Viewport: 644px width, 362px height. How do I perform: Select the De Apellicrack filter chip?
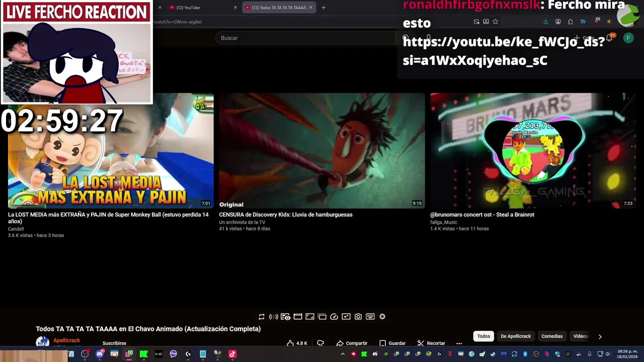pyautogui.click(x=516, y=336)
